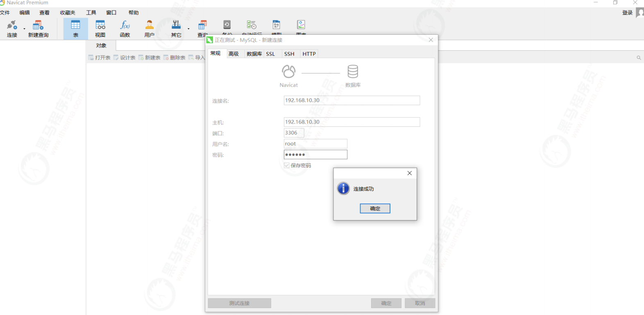This screenshot has height=315, width=644.
Task: Click the blue info icon in message box
Action: click(343, 188)
